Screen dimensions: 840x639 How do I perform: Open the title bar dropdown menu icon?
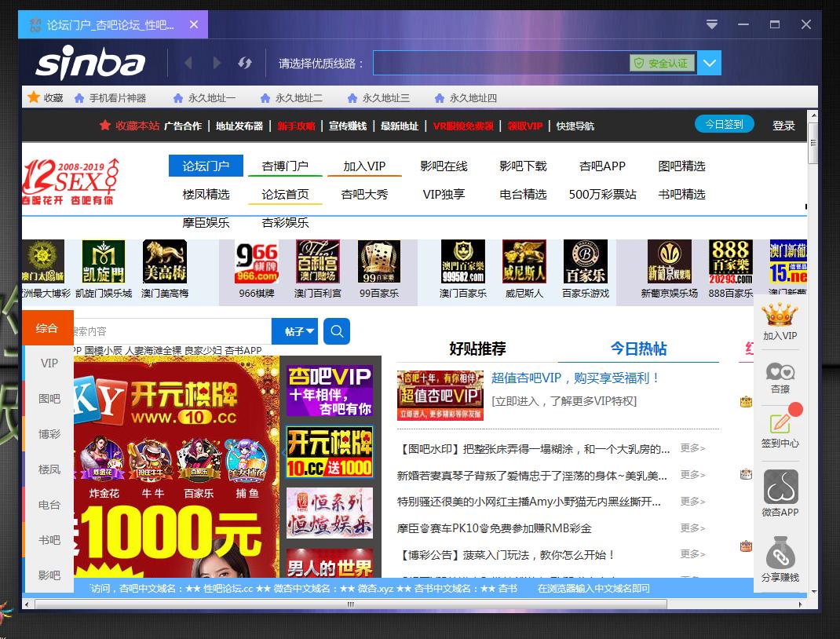tap(711, 24)
